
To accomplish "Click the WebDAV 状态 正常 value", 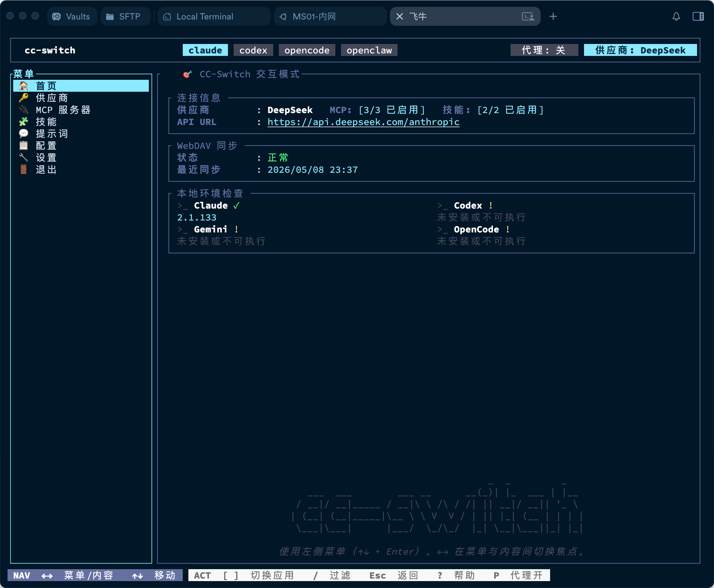I will pos(278,157).
